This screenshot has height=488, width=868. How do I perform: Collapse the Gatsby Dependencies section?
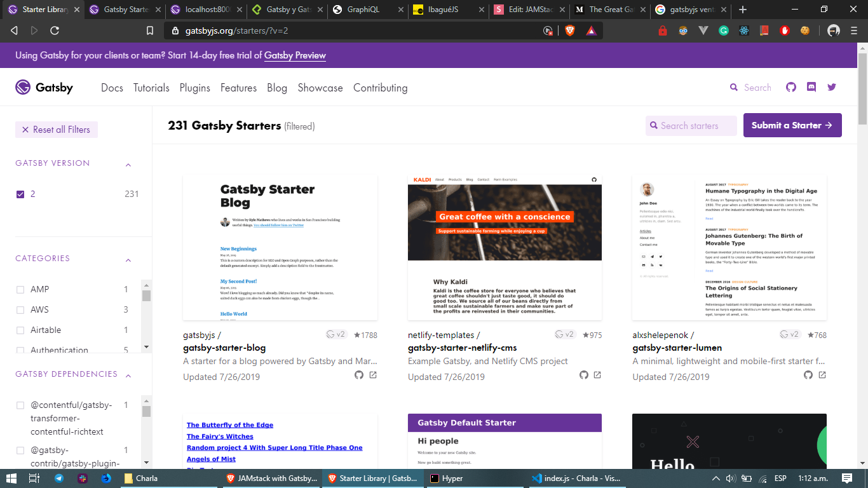(x=128, y=376)
